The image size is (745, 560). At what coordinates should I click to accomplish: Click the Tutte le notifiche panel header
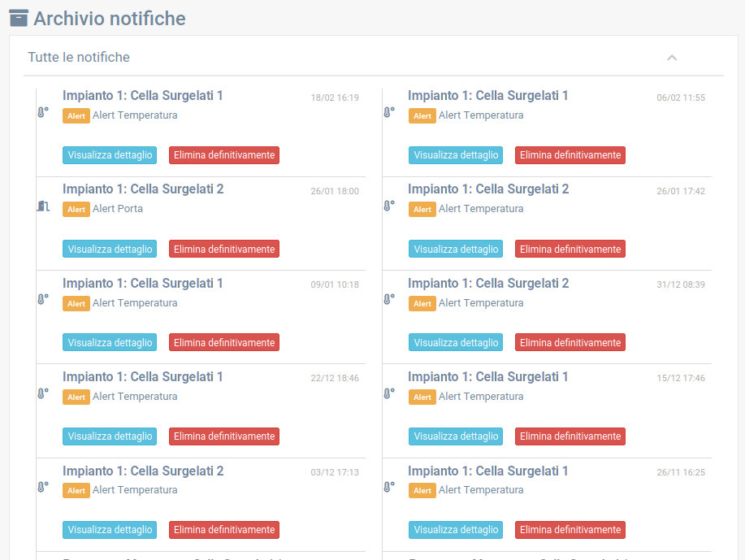tap(79, 58)
